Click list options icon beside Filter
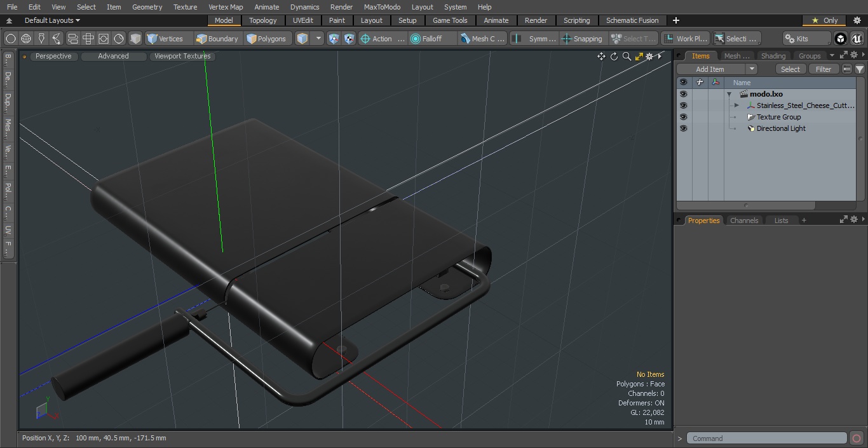The image size is (868, 448). (847, 69)
